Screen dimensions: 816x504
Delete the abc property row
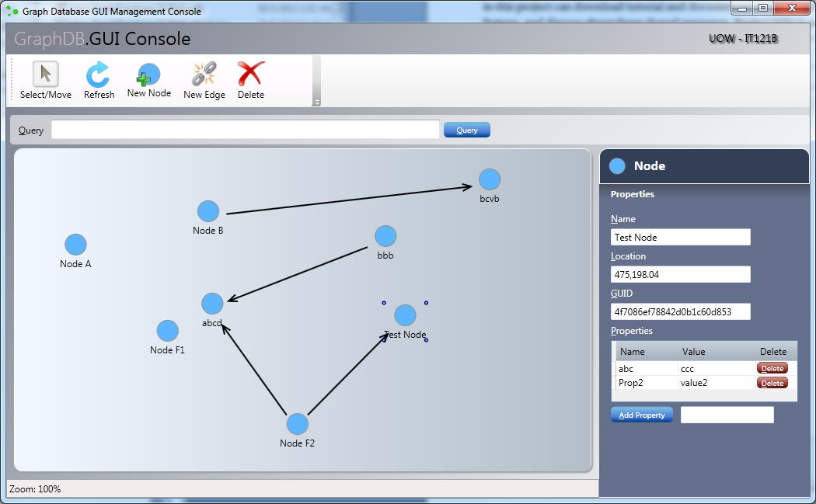coord(772,368)
